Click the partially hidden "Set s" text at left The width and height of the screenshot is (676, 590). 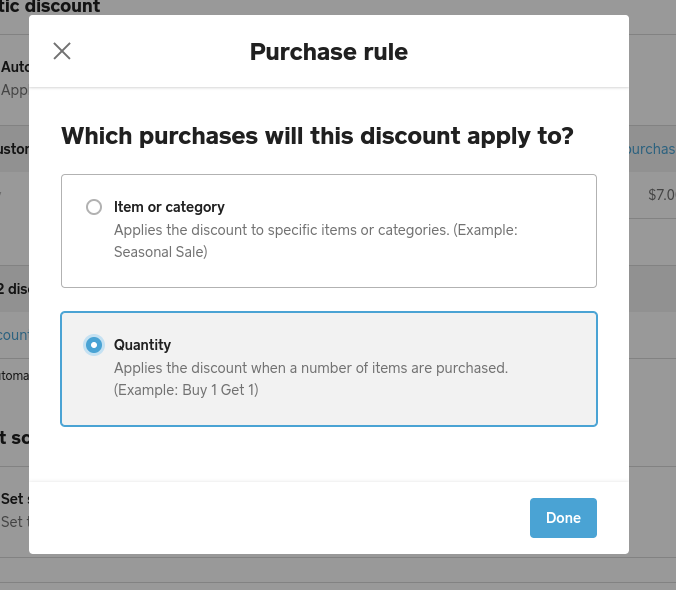(13, 498)
